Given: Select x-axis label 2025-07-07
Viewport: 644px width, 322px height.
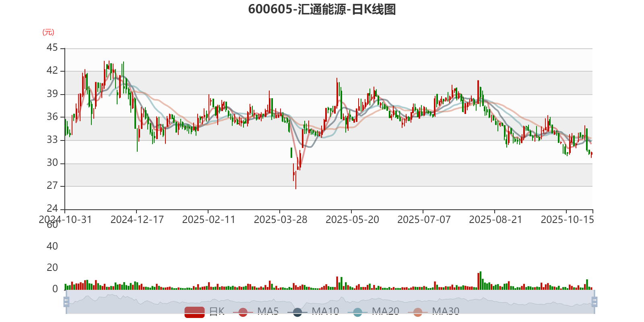Looking at the screenshot, I should (424, 219).
